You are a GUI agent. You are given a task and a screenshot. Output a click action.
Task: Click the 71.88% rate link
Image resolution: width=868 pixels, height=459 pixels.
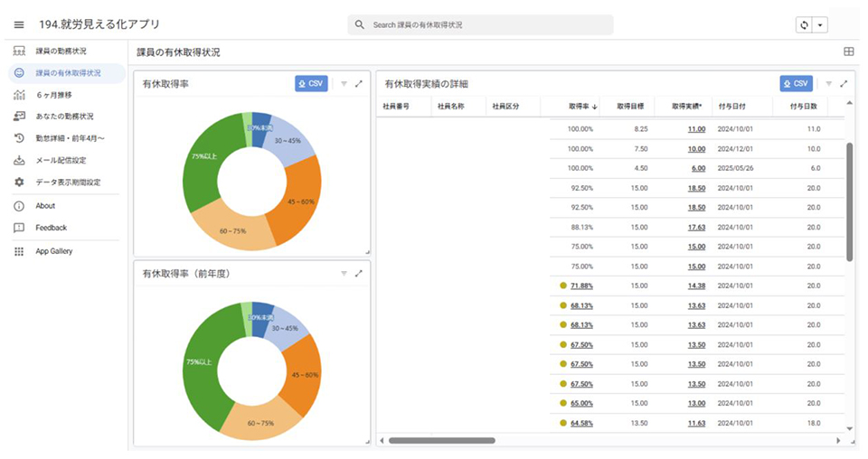click(x=581, y=286)
